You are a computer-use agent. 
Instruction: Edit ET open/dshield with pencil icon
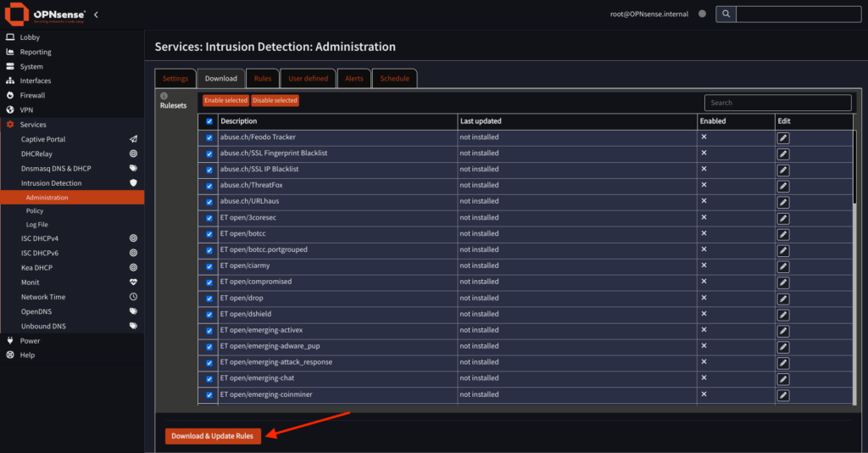[x=782, y=315]
